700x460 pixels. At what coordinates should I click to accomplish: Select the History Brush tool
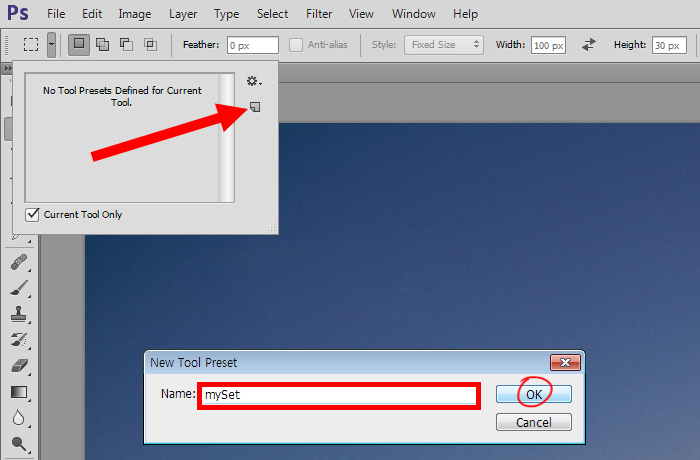point(19,340)
